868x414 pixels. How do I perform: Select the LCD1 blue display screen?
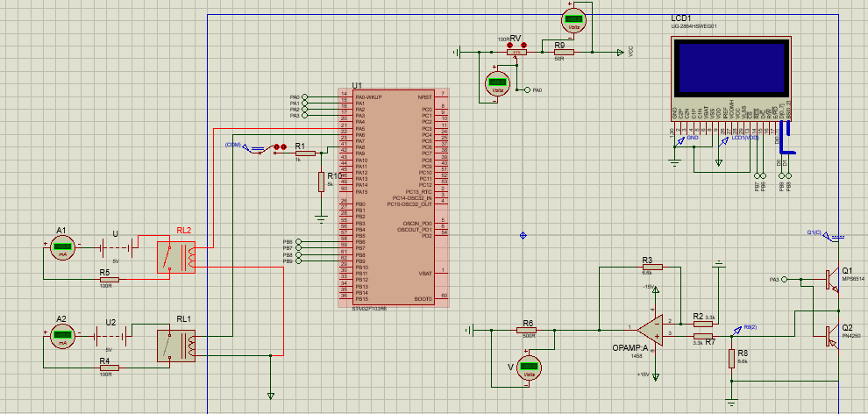point(734,68)
